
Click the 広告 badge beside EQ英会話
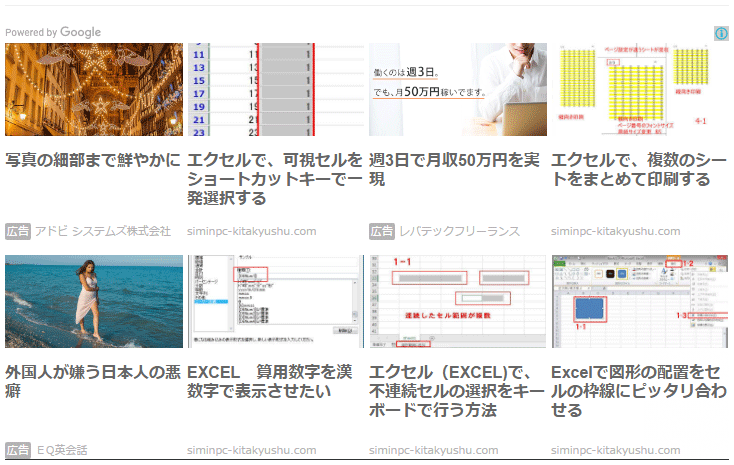click(18, 450)
